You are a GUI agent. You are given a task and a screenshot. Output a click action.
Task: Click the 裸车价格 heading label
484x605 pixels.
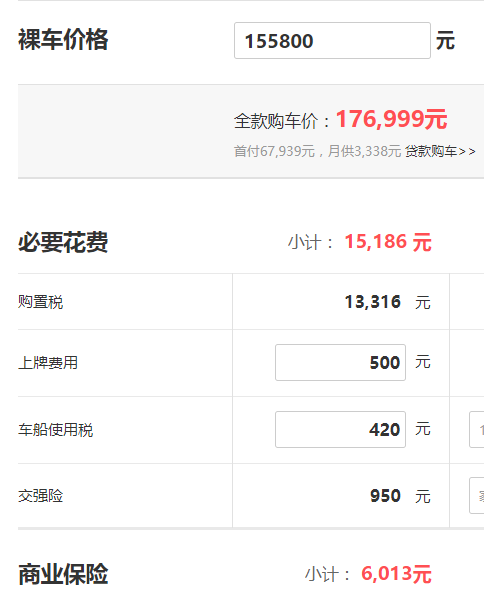point(63,40)
